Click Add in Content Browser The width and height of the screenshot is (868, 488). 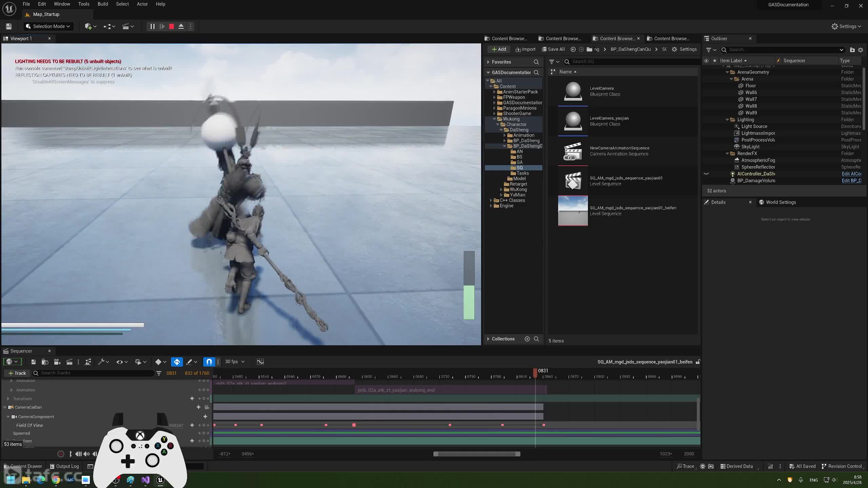(x=499, y=49)
